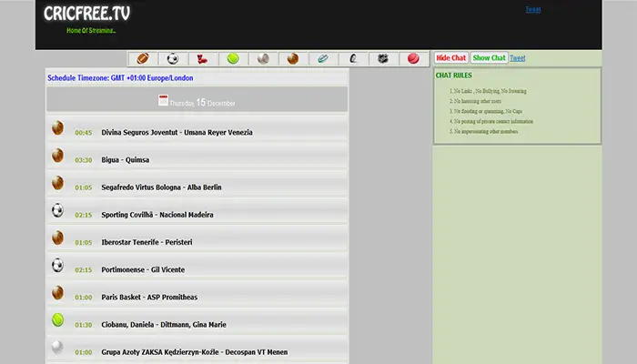Screen dimensions: 637x364
Task: Open Grupa Azoty ZAKSA - Decospan VT Menen
Action: pyautogui.click(x=194, y=352)
